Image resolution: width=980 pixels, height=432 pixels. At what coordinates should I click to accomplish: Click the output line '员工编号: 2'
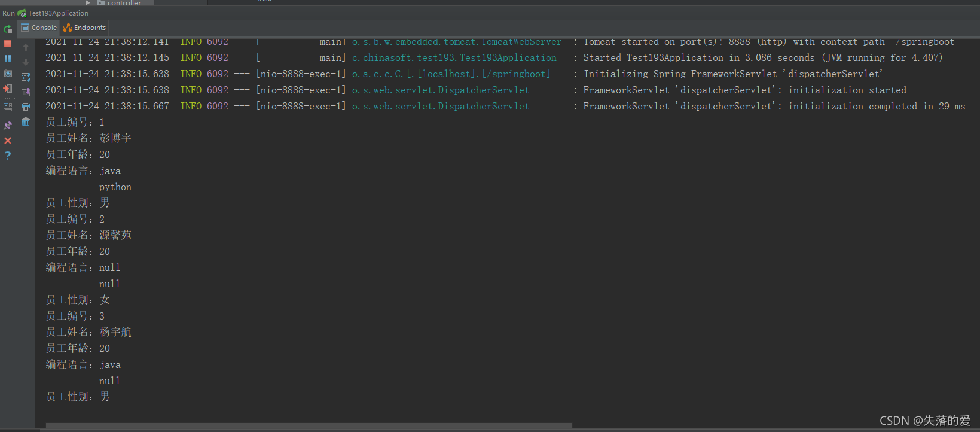point(75,219)
